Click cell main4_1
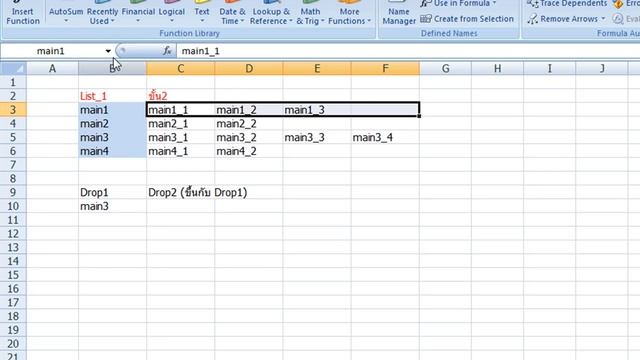The height and width of the screenshot is (360, 640). pyautogui.click(x=180, y=151)
